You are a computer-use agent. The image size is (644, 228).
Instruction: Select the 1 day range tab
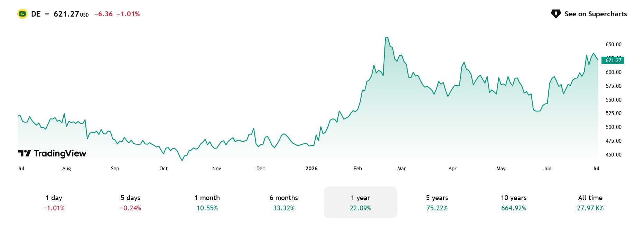point(54,202)
